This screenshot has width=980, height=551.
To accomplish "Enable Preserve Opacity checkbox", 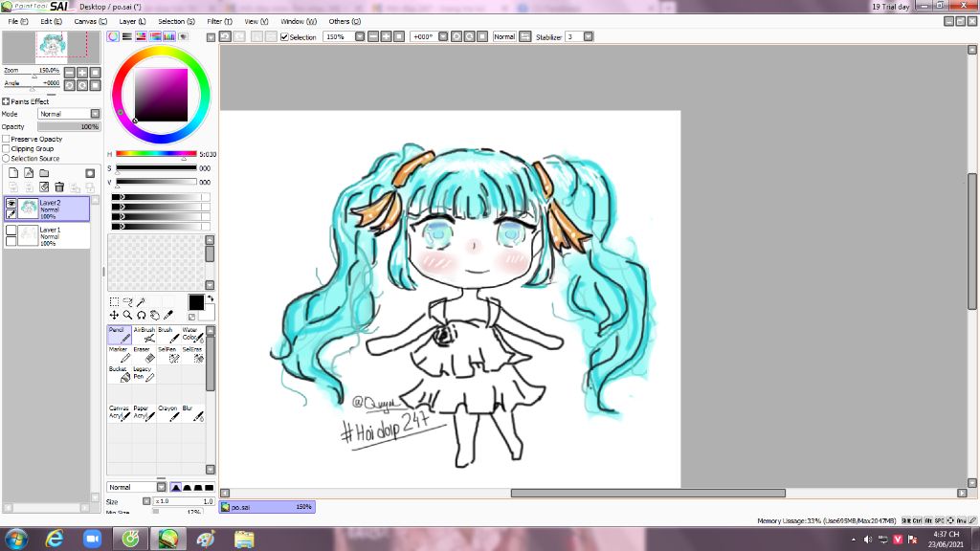I will (x=6, y=139).
